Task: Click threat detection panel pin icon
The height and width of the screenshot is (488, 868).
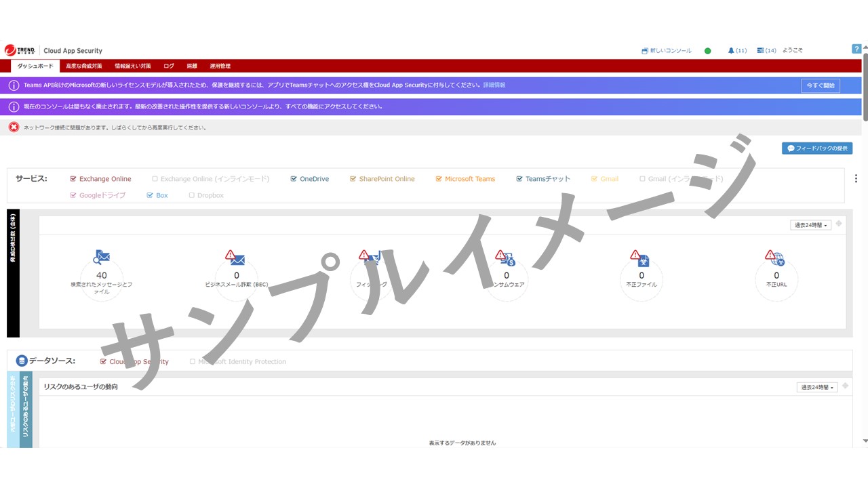Action: tap(839, 224)
